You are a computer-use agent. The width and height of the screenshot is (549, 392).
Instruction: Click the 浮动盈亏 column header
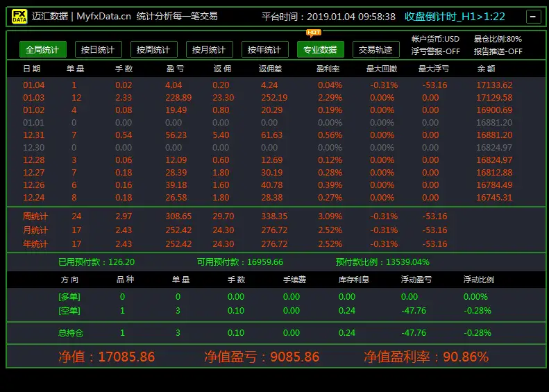[x=416, y=280]
